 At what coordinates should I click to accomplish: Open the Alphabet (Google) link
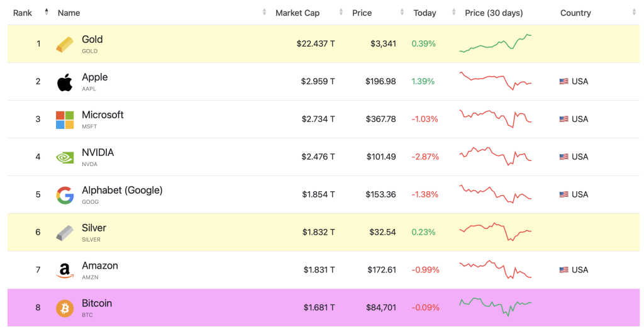coord(122,190)
